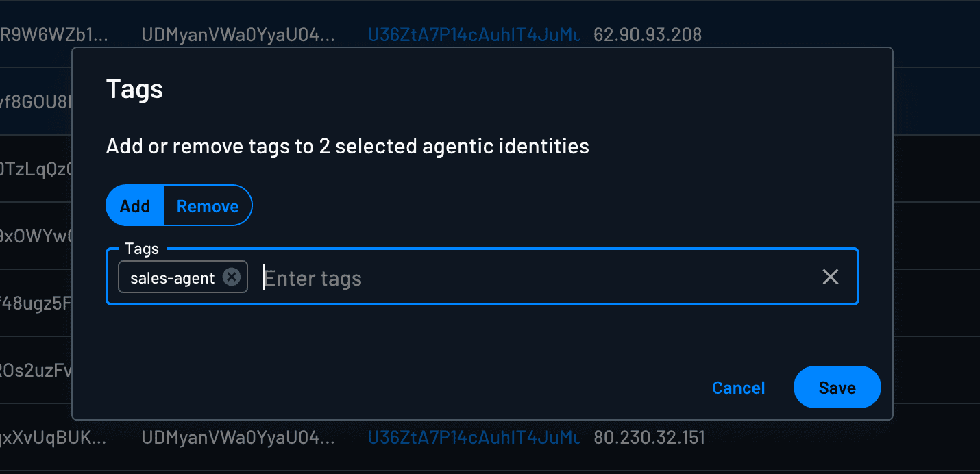
Task: Select the Add tags mode
Action: 134,205
